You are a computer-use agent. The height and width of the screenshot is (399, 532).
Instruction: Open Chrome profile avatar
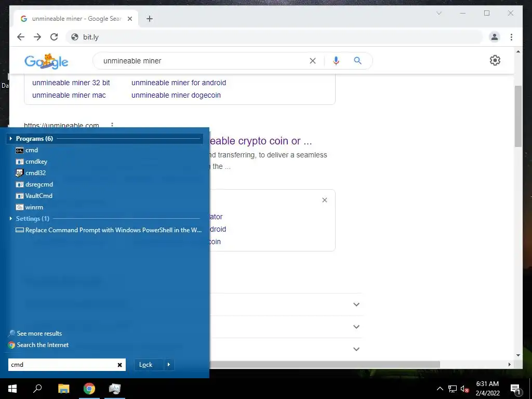(495, 37)
